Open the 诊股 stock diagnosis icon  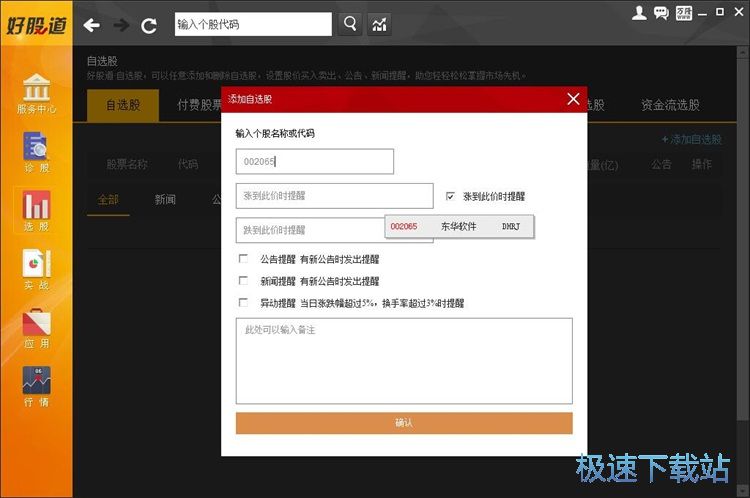[x=36, y=152]
